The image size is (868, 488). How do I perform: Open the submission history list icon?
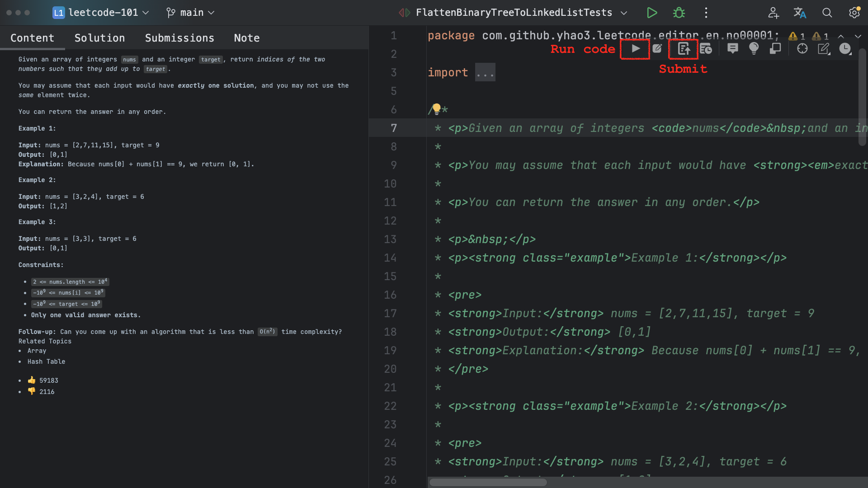[706, 49]
